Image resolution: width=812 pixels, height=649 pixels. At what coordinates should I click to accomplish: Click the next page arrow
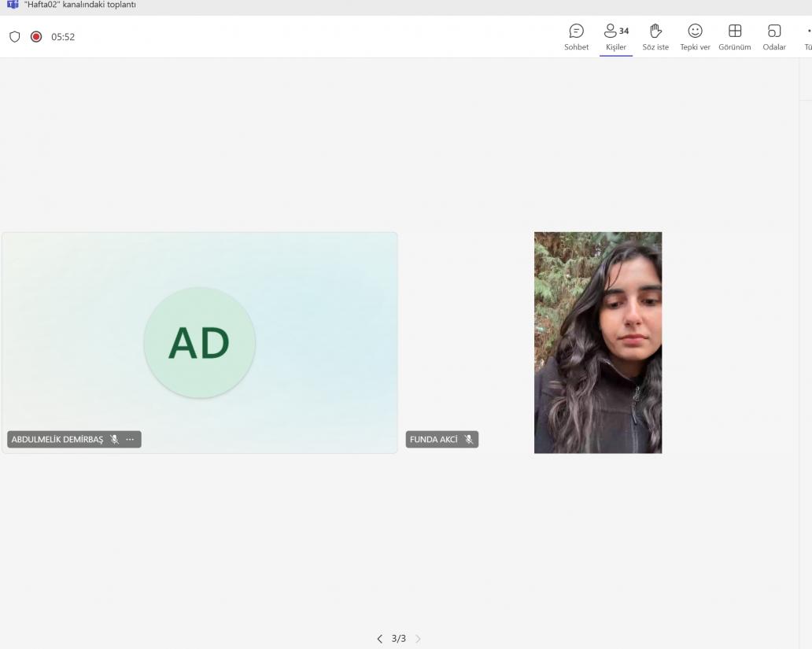pos(418,639)
